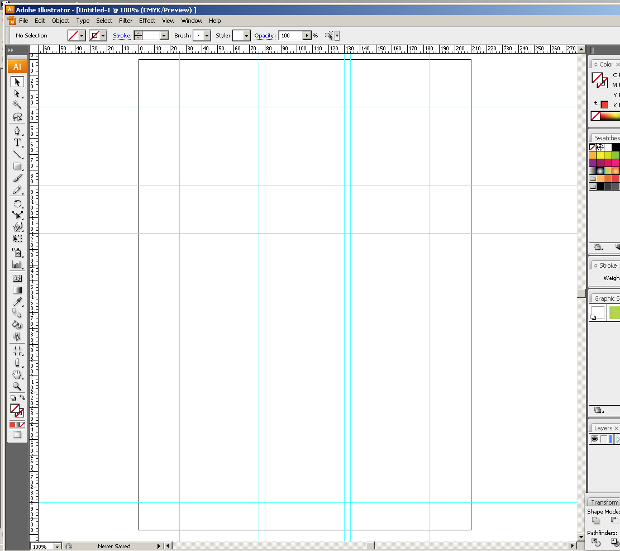
Task: Select the Selection (black arrow) tool
Action: click(17, 82)
